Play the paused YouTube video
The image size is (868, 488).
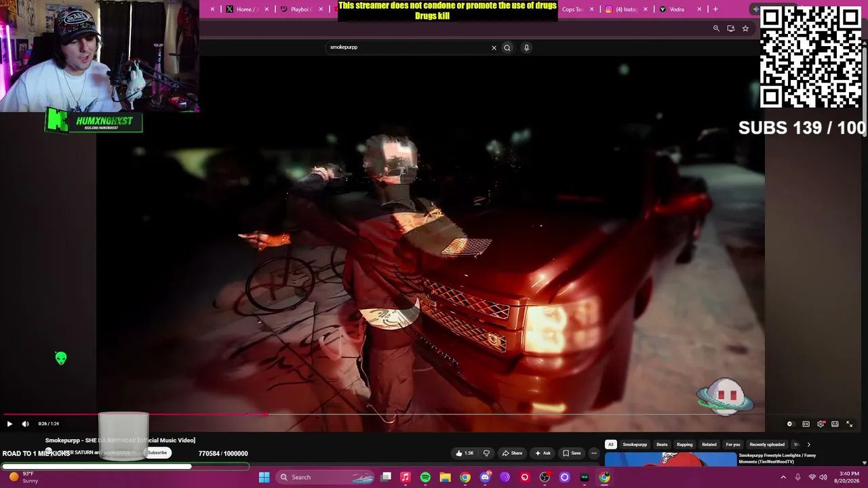(9, 424)
